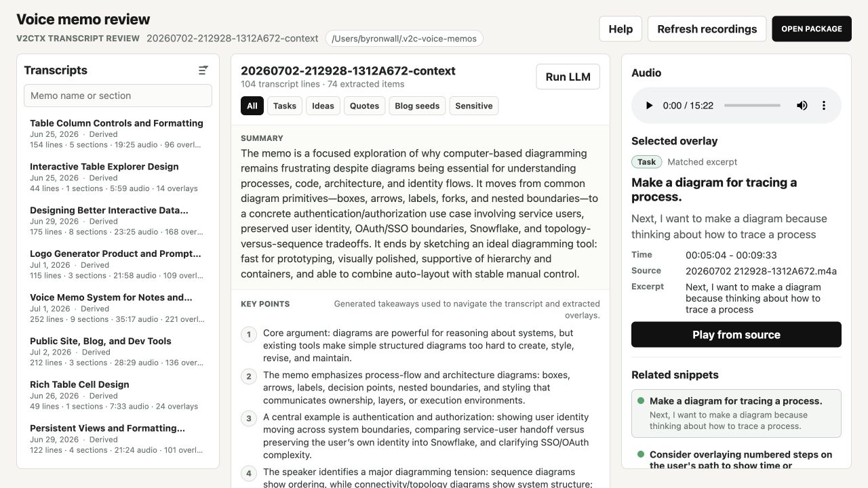The height and width of the screenshot is (488, 868).
Task: Open Table Column Controls and Formatting transcript
Action: pyautogui.click(x=118, y=134)
